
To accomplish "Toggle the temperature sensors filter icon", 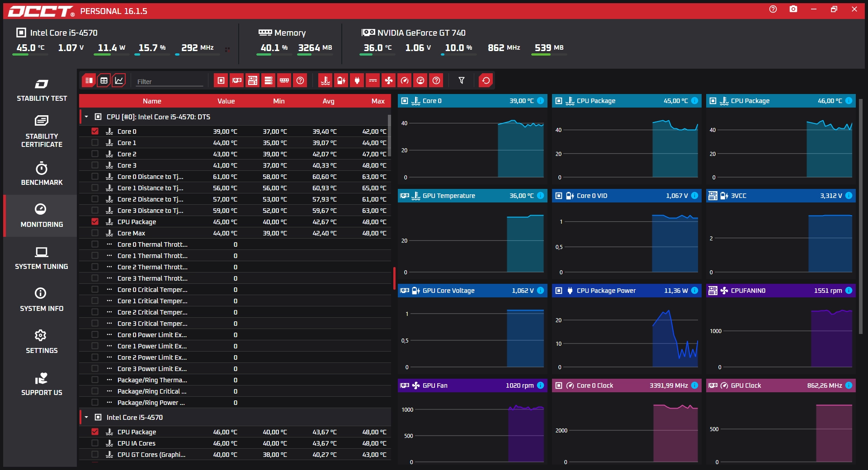I will (325, 80).
